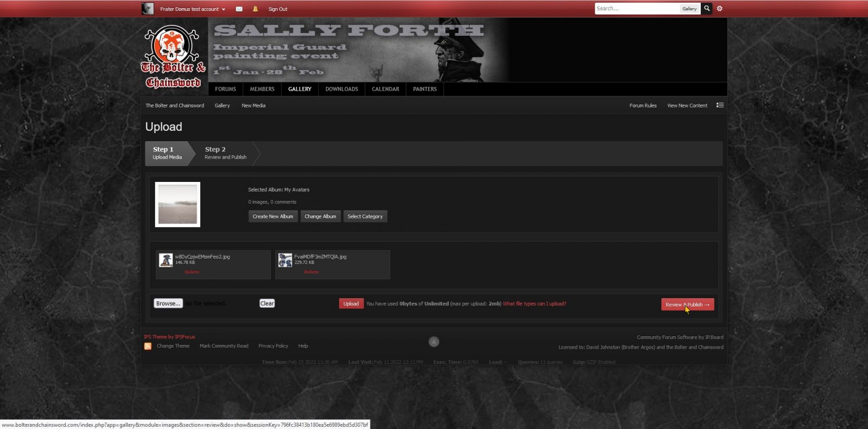Click the Bolter & Chainsword logo
Image resolution: width=868 pixels, height=429 pixels.
(x=174, y=57)
